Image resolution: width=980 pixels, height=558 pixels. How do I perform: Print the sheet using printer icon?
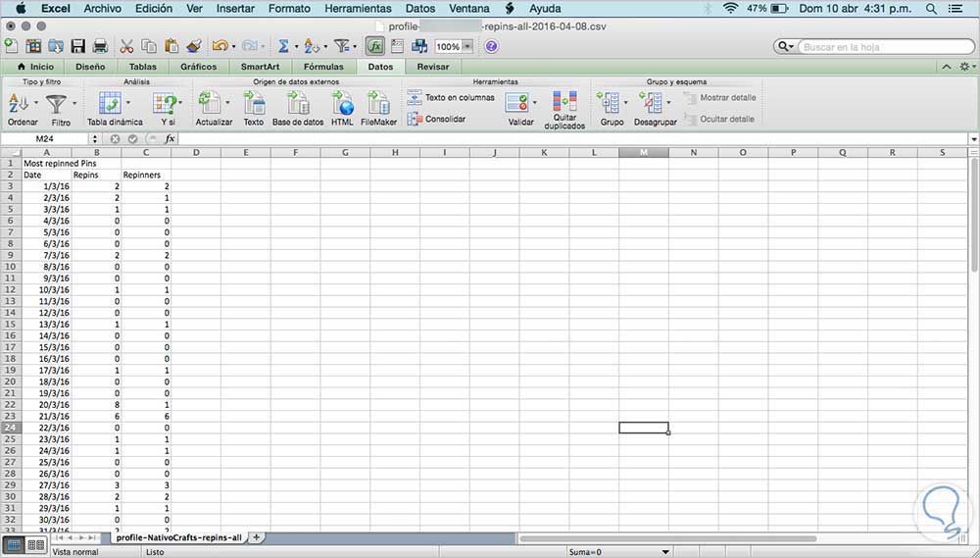[100, 46]
